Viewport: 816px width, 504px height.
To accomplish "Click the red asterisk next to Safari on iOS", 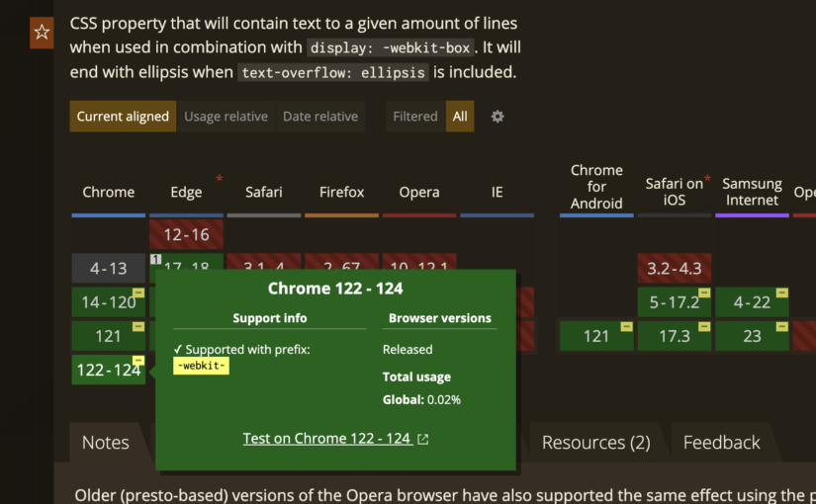I will click(707, 179).
